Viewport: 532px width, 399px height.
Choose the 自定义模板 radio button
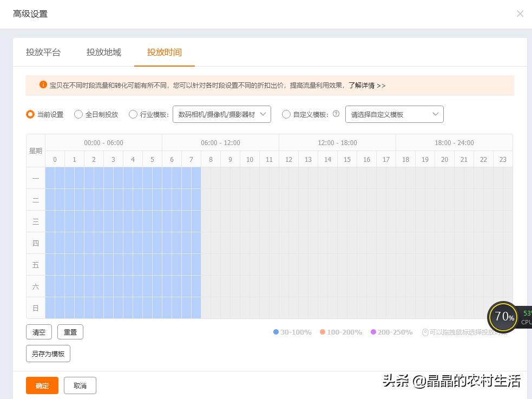(286, 114)
